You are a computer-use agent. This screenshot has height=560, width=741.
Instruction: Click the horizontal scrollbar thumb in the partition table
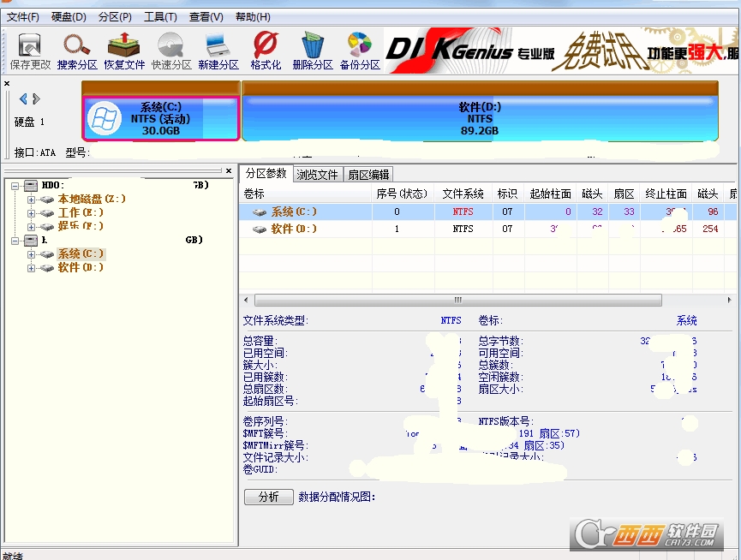pyautogui.click(x=458, y=300)
